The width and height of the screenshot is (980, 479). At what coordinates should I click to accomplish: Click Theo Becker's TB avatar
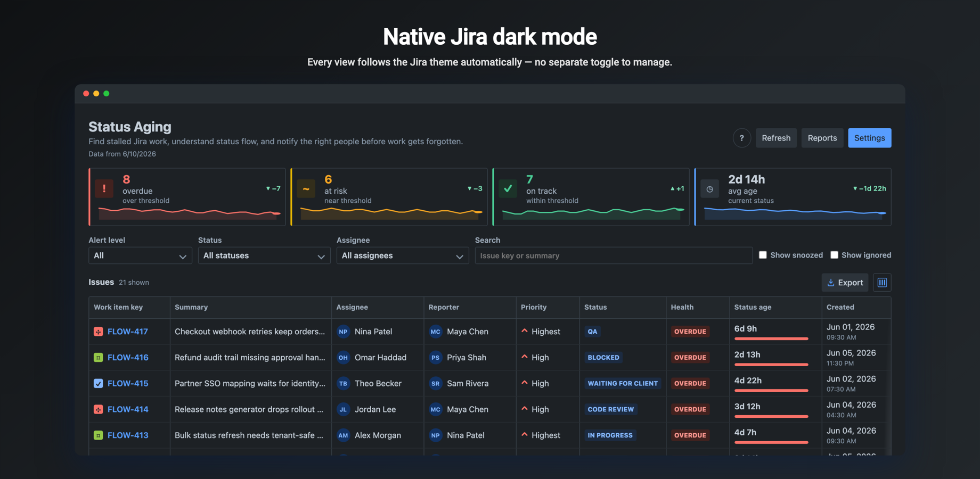pos(343,383)
